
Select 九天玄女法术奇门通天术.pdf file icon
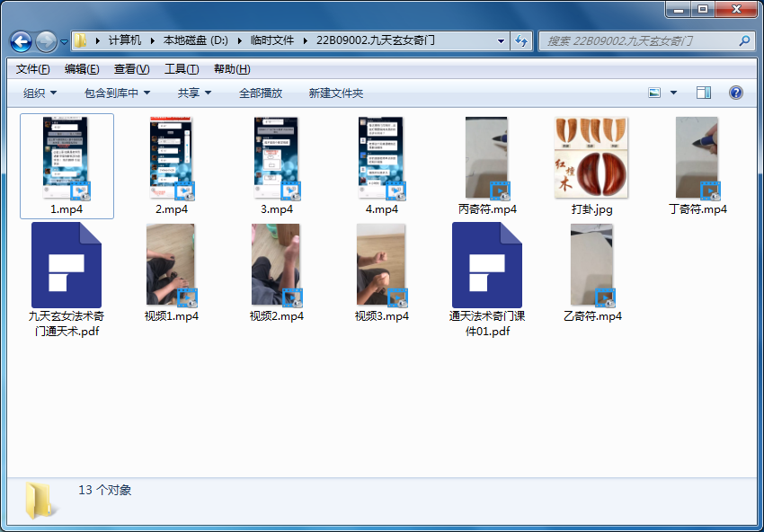[x=67, y=265]
